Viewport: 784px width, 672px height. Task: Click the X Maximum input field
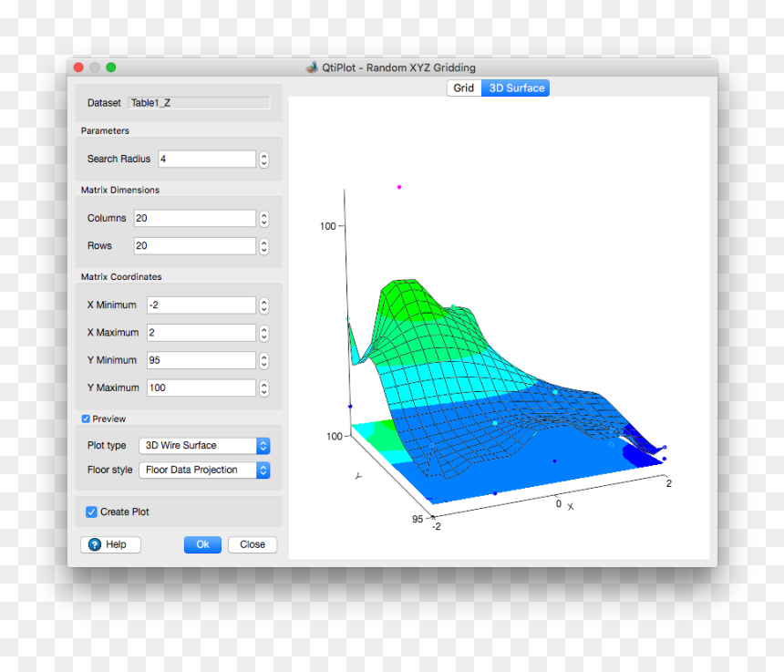point(201,333)
